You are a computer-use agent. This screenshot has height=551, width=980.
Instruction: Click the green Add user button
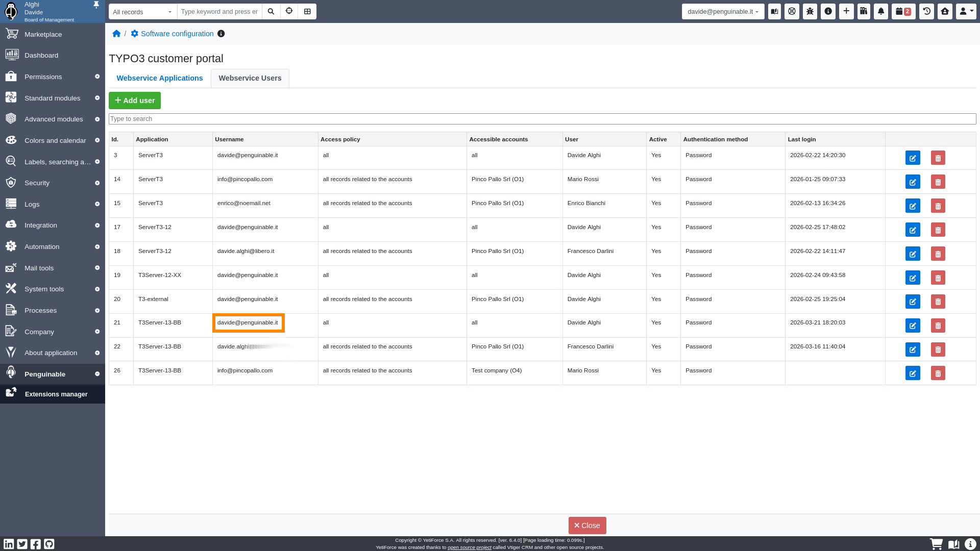click(135, 101)
